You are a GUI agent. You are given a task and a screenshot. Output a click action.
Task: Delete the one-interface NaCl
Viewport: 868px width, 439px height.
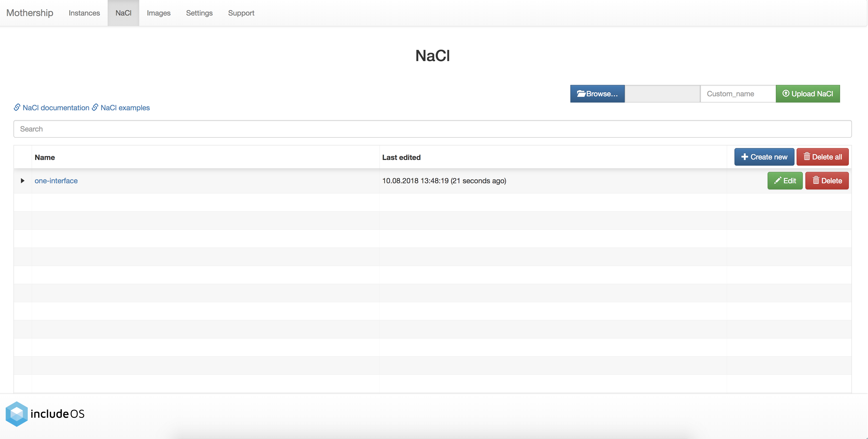point(827,181)
